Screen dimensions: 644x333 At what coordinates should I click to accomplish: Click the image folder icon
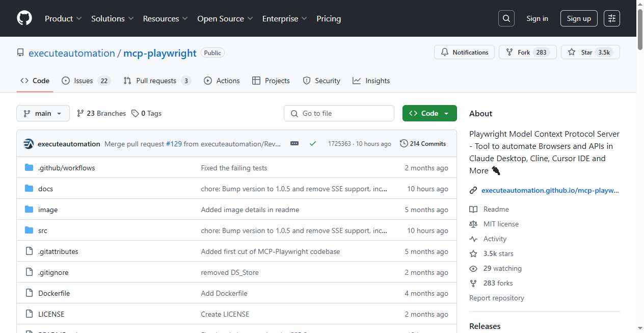pyautogui.click(x=29, y=210)
